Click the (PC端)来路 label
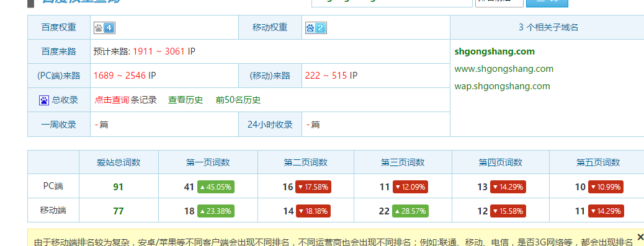Image resolution: width=644 pixels, height=246 pixels. tap(59, 76)
